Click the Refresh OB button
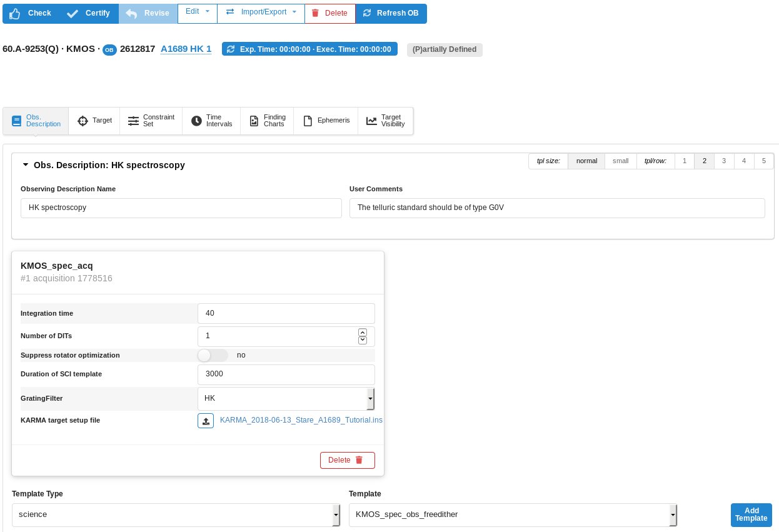This screenshot has height=532, width=779. point(391,13)
